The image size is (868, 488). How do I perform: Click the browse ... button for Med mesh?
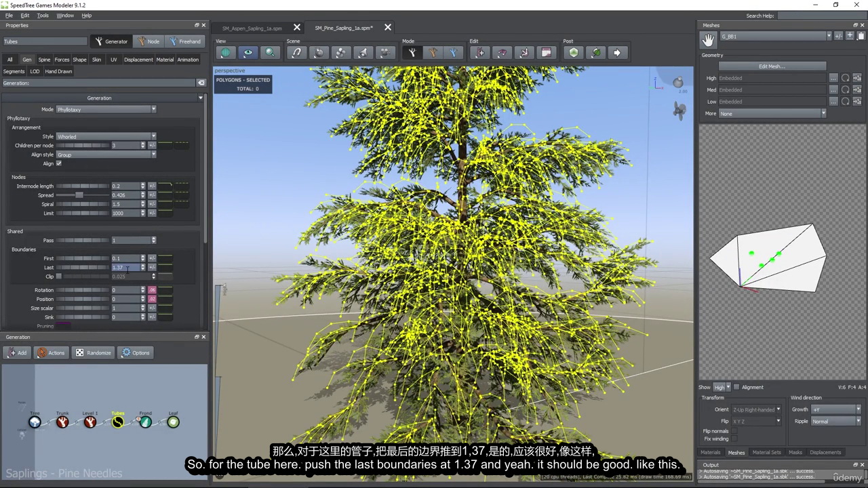(834, 89)
